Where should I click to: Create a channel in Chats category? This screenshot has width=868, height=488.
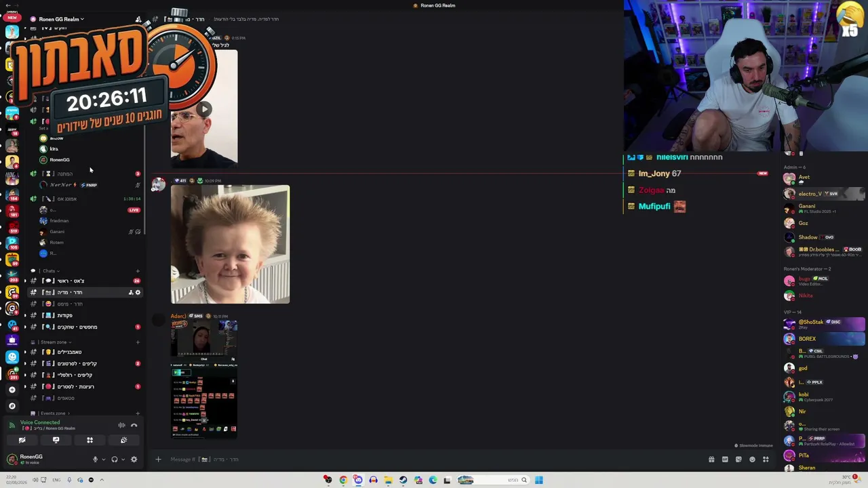pos(138,271)
